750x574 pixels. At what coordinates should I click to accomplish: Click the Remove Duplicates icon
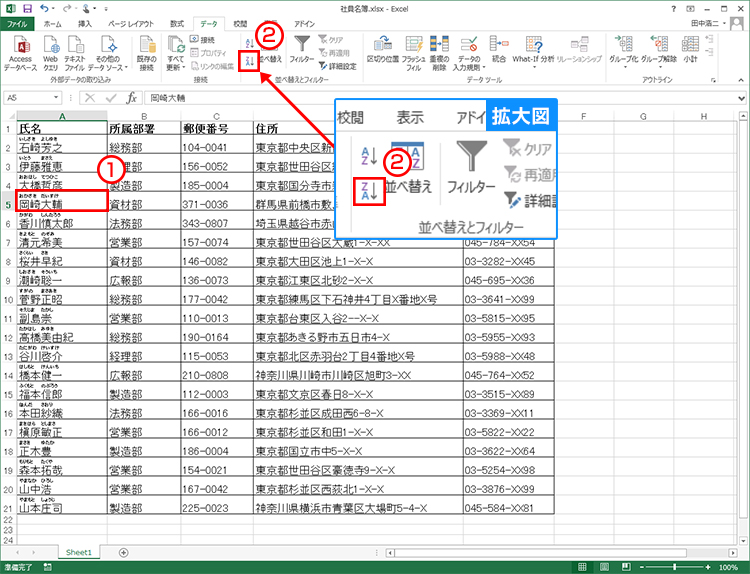(441, 46)
